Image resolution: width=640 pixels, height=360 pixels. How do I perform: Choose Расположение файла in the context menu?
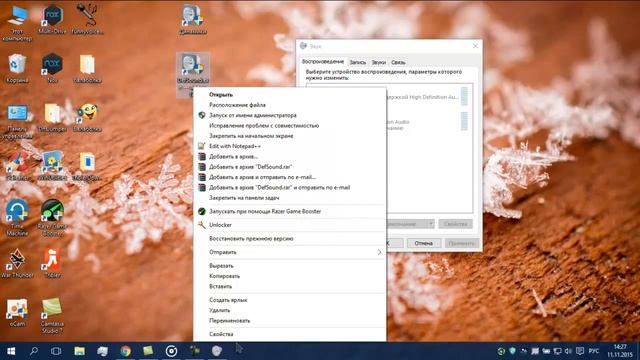click(x=290, y=105)
